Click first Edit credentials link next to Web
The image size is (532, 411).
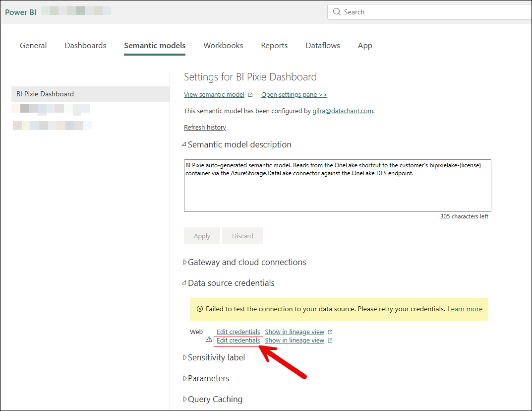(x=238, y=332)
